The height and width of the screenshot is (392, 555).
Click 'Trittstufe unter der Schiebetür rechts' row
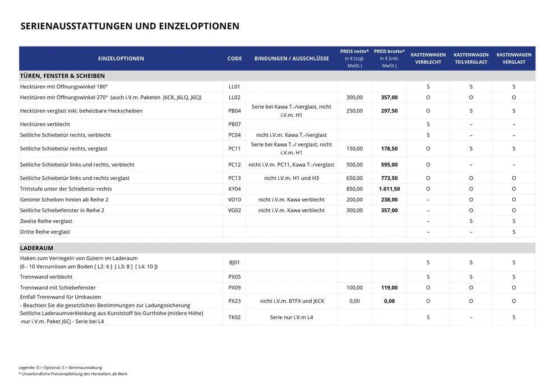66,189
